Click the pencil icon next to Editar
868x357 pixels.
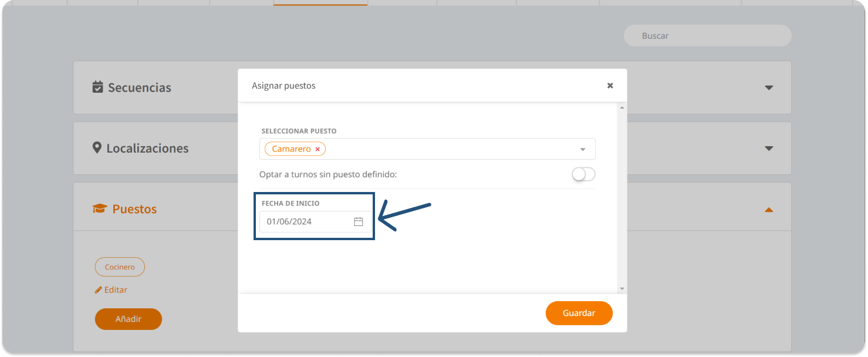click(x=98, y=290)
